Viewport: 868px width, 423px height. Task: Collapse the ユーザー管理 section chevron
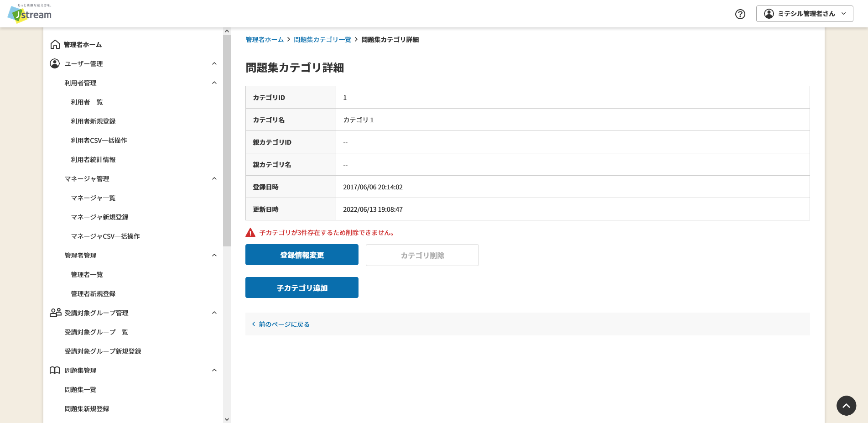(214, 63)
